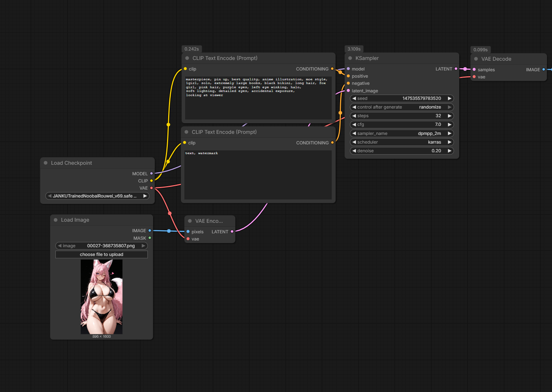Click the negative input socket on KSampler
This screenshot has width=552, height=392.
point(348,83)
